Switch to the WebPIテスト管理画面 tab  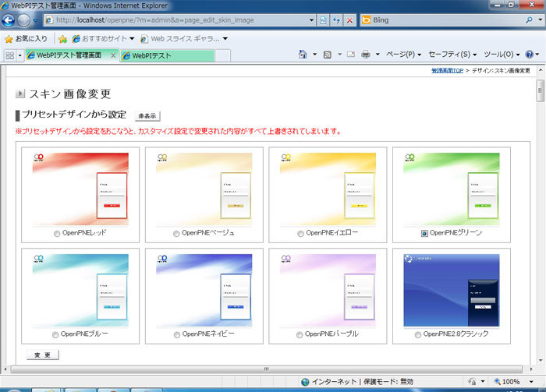pyautogui.click(x=69, y=55)
